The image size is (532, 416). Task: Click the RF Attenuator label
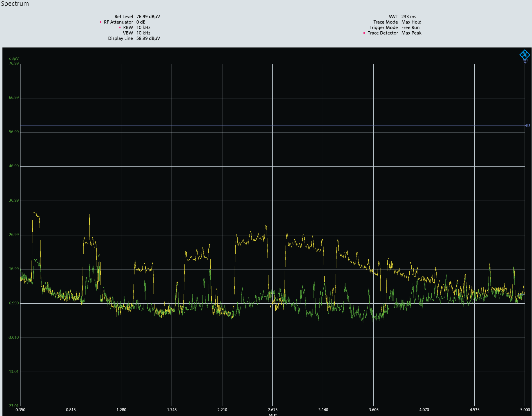118,22
